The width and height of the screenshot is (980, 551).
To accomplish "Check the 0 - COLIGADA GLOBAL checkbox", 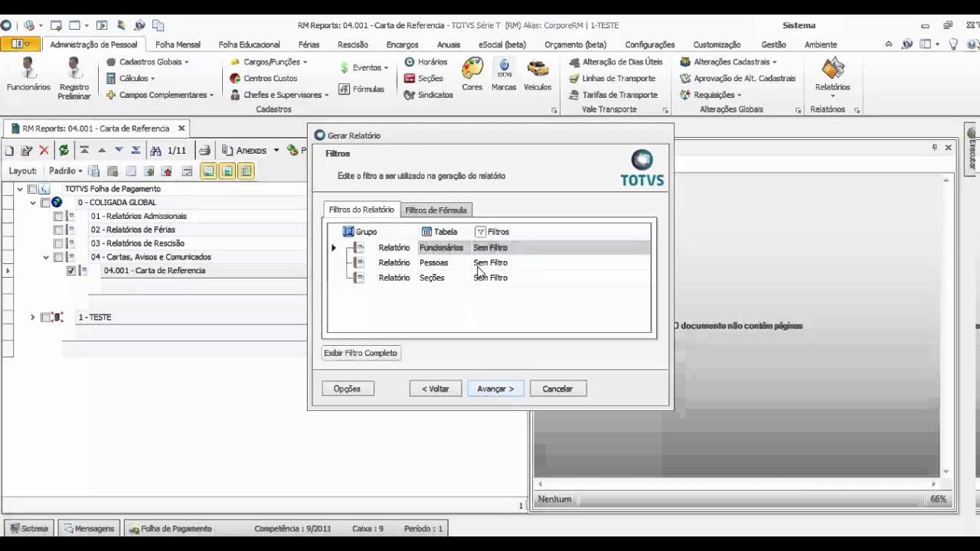I will point(45,203).
